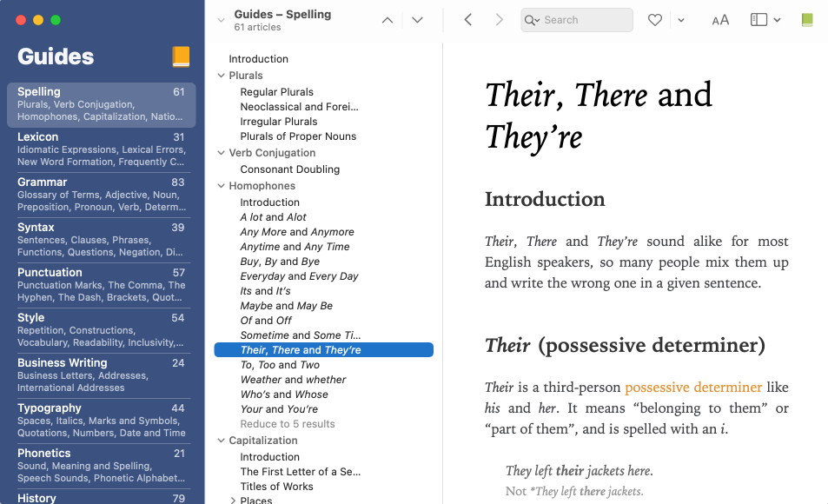
Task: Select the Grammar guide in sidebar
Action: point(102,194)
